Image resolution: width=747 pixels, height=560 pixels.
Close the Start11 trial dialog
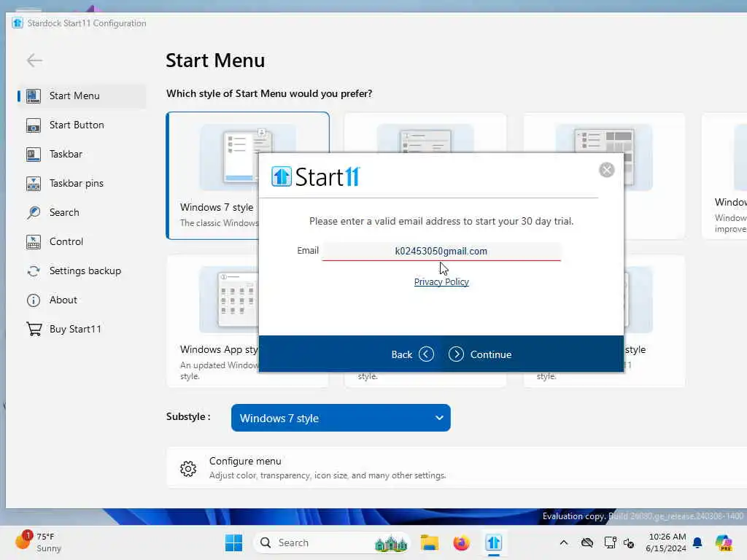coord(606,170)
